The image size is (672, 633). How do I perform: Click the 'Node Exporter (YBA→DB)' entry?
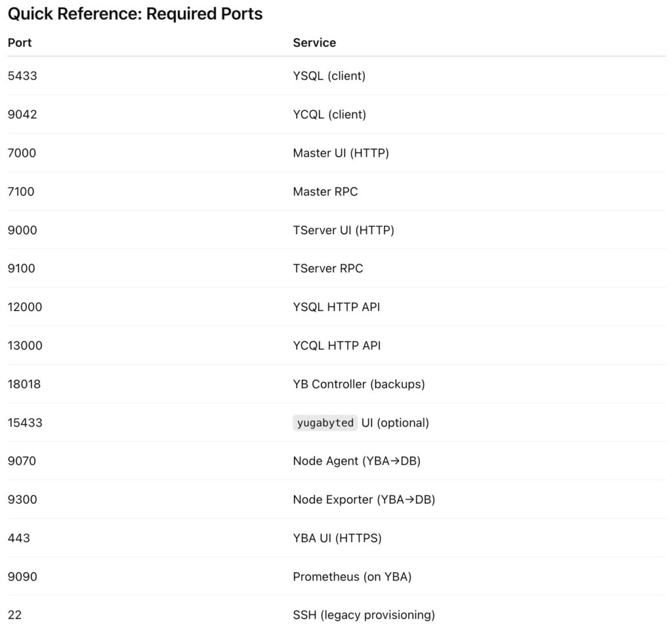(x=364, y=500)
